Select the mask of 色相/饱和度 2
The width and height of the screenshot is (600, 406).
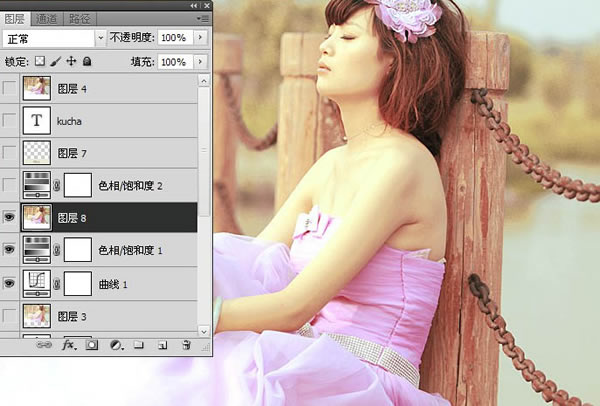78,185
